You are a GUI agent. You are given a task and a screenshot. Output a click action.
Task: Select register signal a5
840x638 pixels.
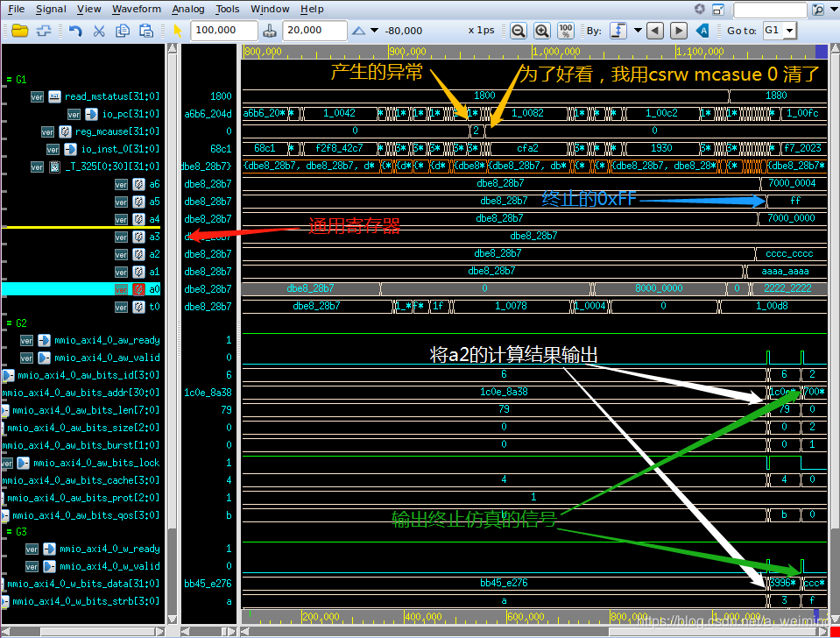coord(154,202)
